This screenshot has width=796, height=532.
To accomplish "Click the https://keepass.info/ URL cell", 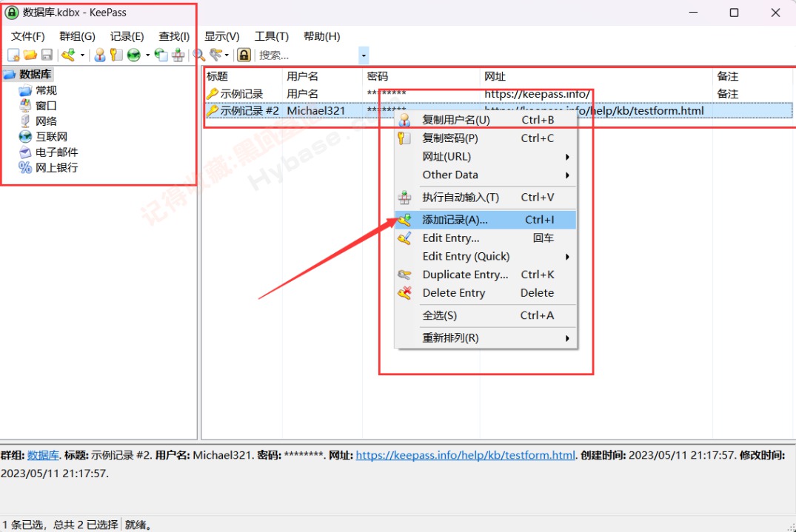I will click(x=537, y=94).
